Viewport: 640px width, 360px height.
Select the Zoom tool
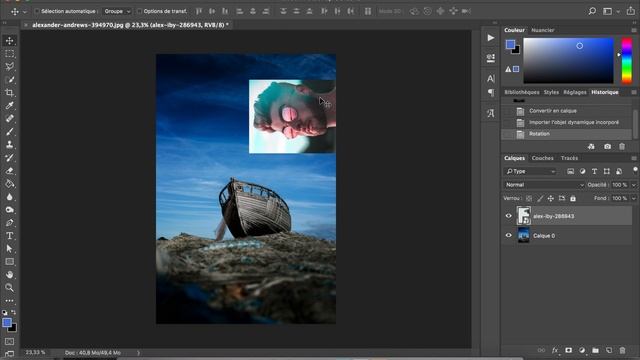coord(9,288)
